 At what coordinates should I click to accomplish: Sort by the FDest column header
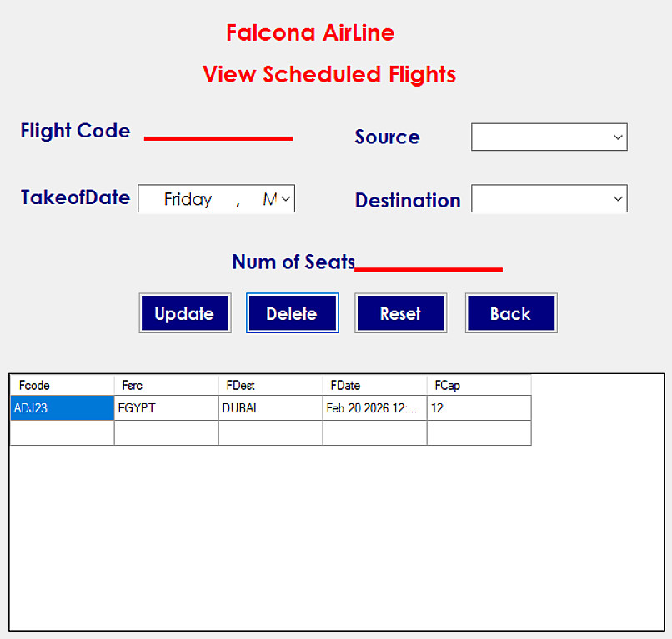(270, 386)
